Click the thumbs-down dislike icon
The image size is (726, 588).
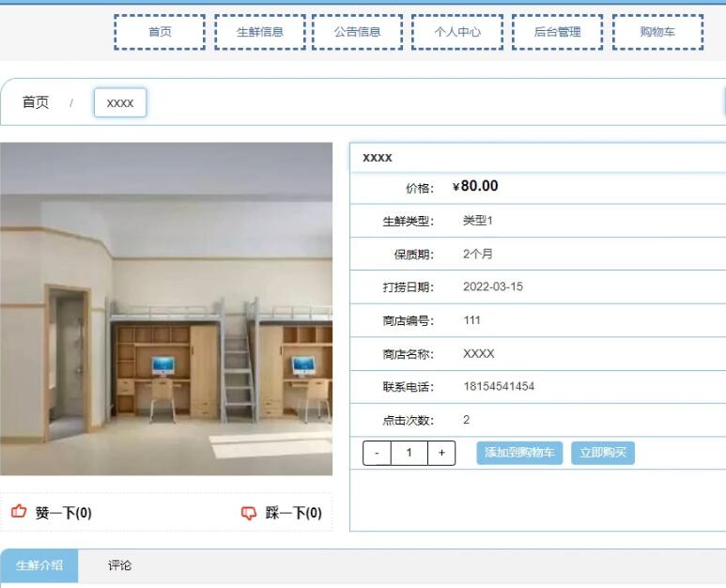[x=249, y=513]
